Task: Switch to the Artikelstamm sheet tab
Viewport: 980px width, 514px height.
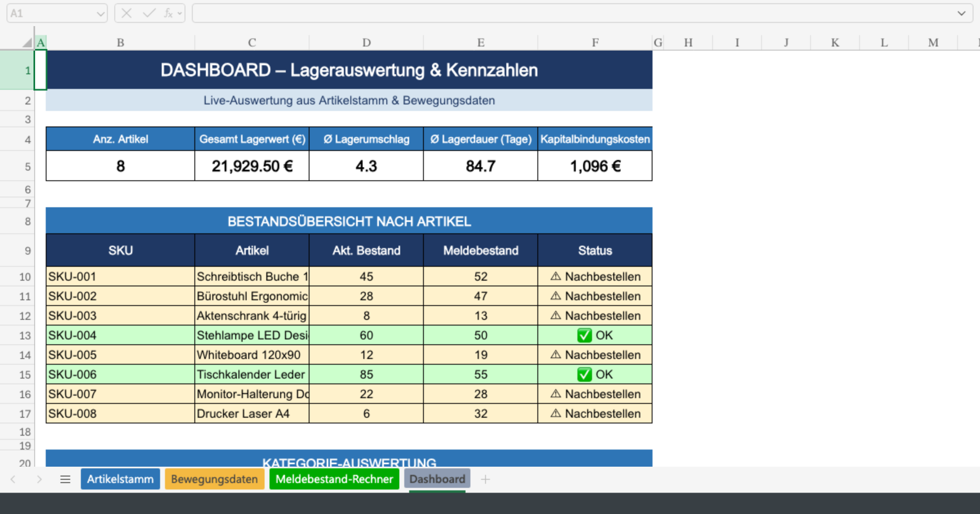Action: click(120, 479)
